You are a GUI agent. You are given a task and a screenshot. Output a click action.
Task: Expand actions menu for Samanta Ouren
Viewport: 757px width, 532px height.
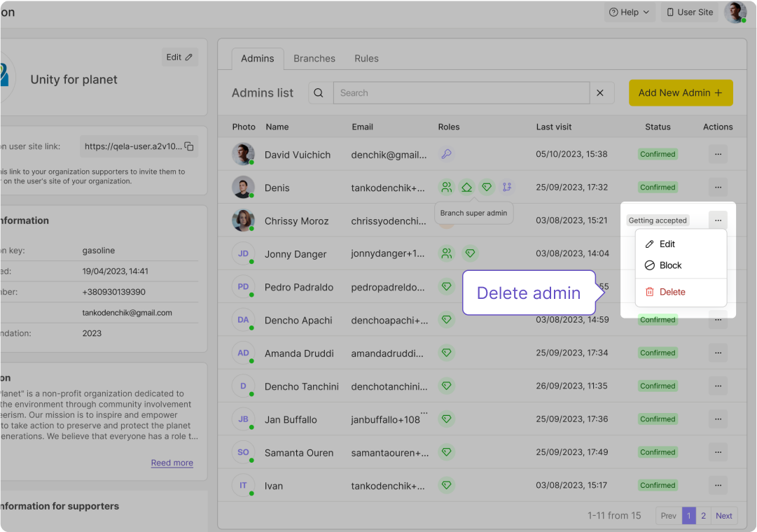pyautogui.click(x=718, y=452)
